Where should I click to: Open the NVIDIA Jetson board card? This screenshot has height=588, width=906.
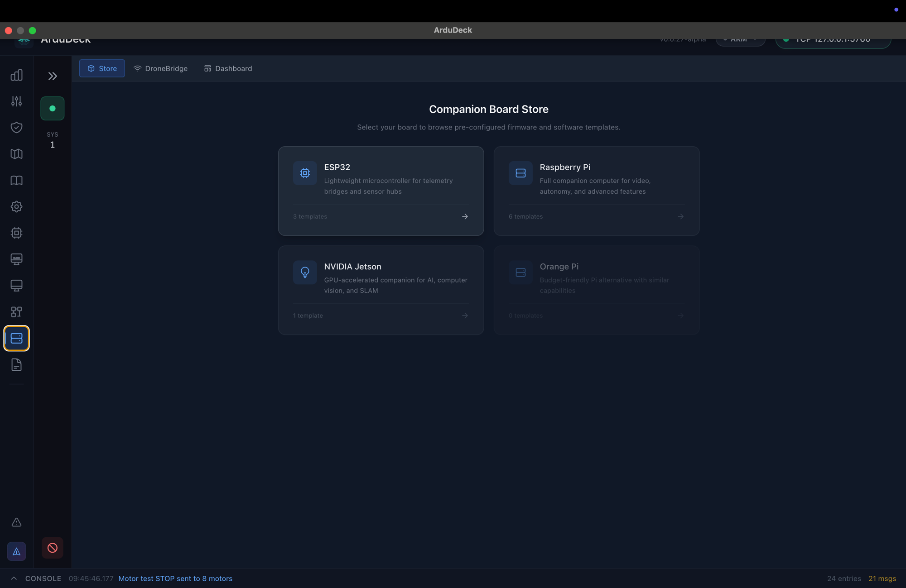(x=381, y=290)
